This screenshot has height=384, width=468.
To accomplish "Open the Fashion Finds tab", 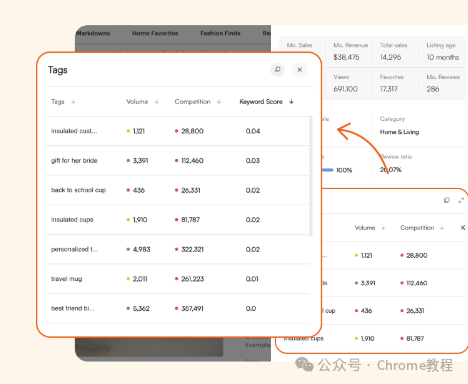I will coord(220,33).
